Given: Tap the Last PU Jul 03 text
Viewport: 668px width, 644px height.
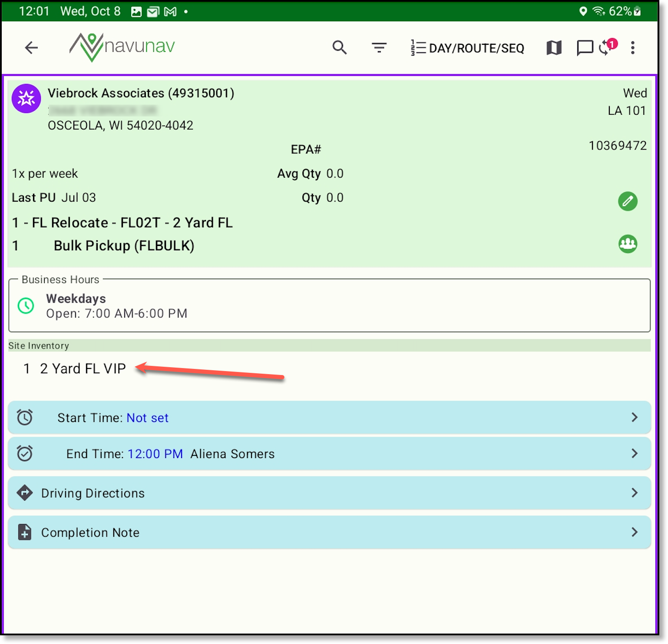Looking at the screenshot, I should [54, 198].
